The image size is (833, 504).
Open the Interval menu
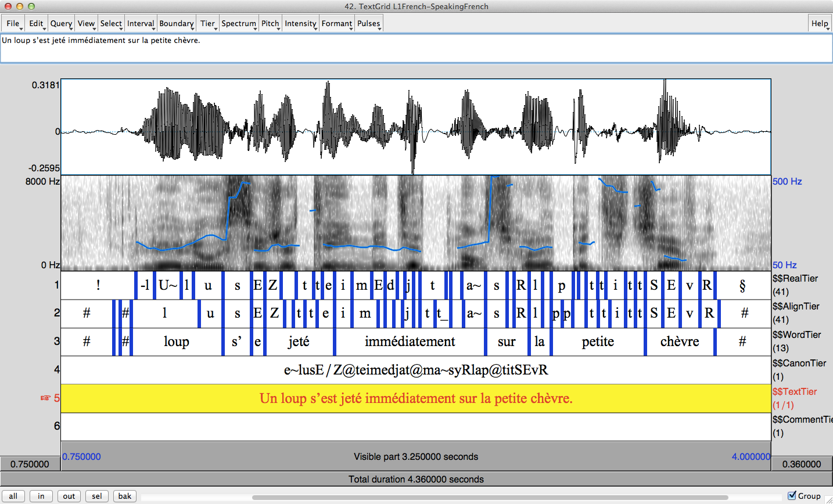coord(141,24)
